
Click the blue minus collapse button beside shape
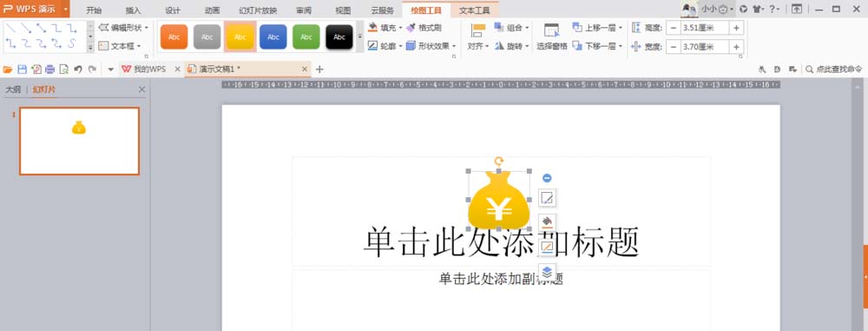(547, 178)
